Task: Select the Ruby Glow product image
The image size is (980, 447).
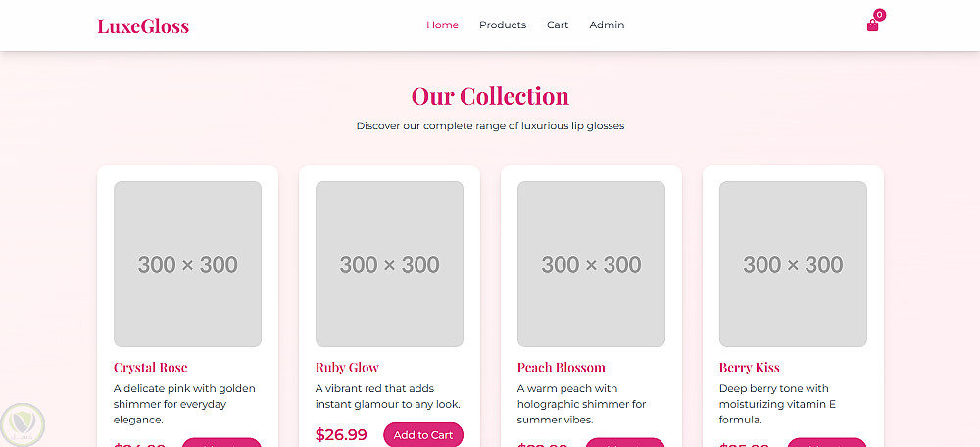Action: click(389, 264)
